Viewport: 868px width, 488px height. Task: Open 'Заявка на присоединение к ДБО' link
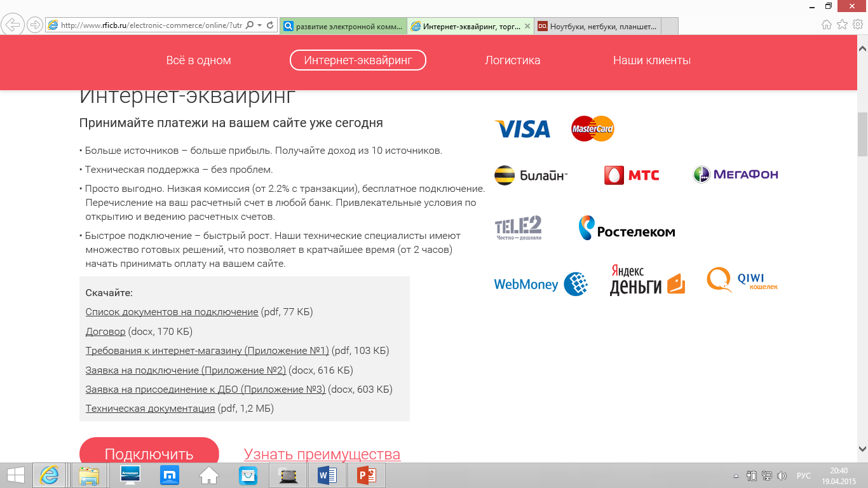pos(205,390)
